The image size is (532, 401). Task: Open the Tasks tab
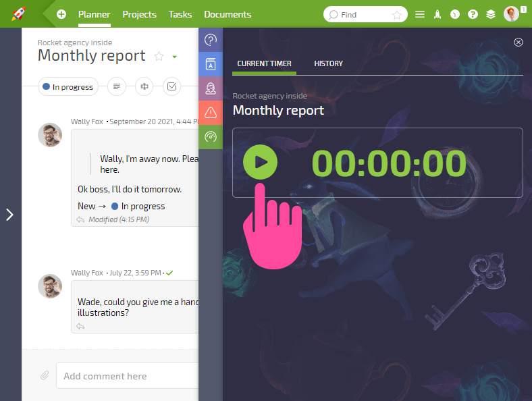(x=180, y=15)
